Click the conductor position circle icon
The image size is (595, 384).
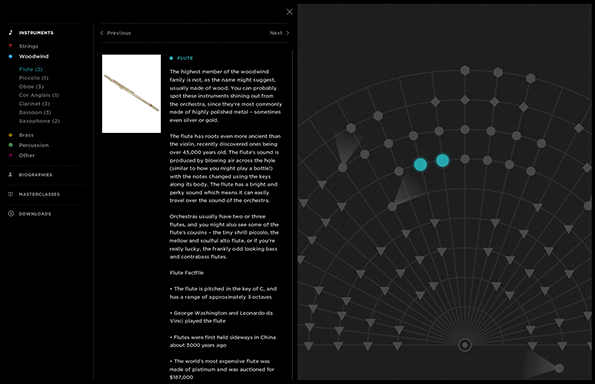pos(465,345)
